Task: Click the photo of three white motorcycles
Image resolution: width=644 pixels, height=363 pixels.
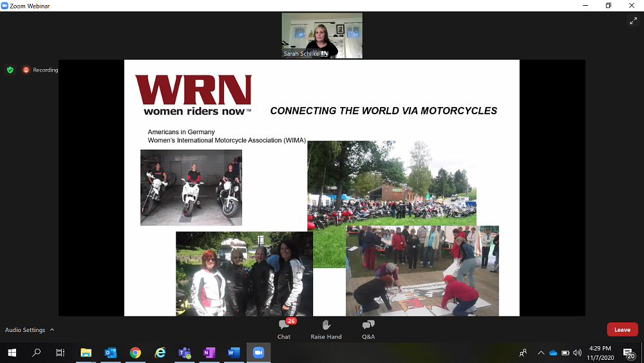Action: [x=191, y=188]
